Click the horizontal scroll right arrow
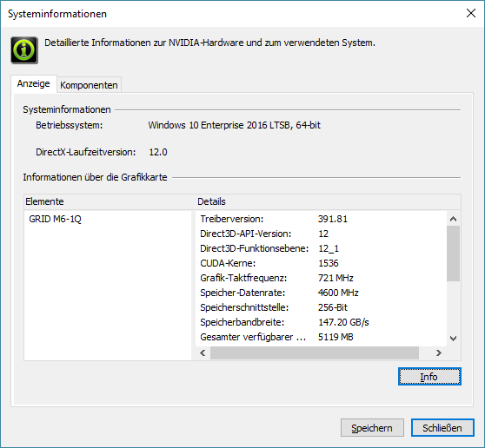This screenshot has height=448, width=485. [x=438, y=352]
